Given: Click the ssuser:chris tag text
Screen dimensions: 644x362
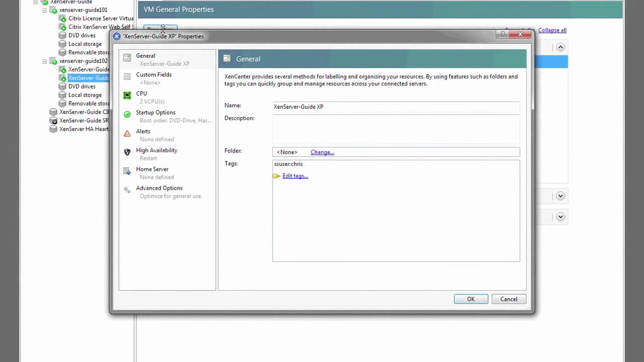Looking at the screenshot, I should pos(288,164).
